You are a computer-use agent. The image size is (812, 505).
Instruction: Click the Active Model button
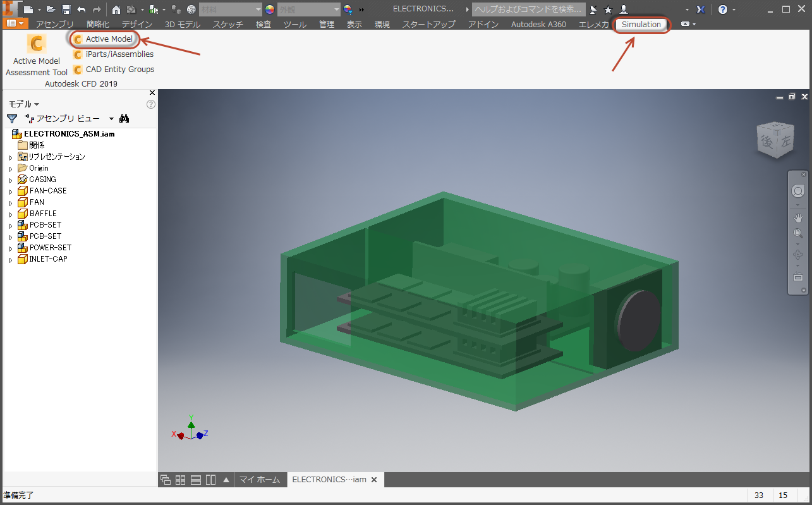coord(109,39)
